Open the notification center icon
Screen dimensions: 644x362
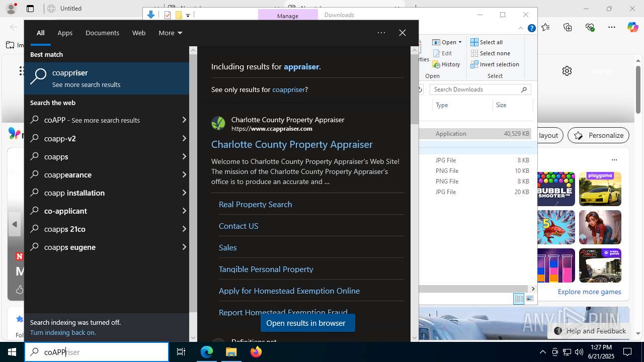(x=627, y=352)
